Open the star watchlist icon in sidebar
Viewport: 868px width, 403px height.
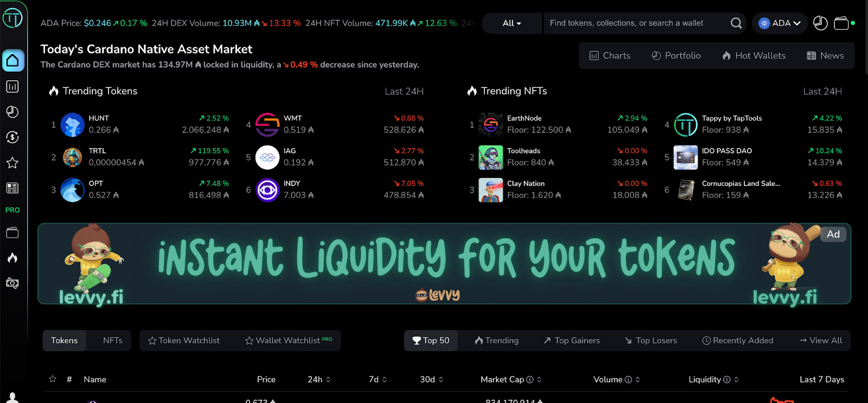(12, 163)
